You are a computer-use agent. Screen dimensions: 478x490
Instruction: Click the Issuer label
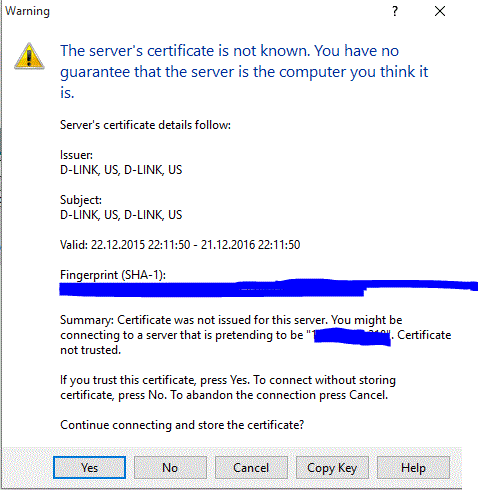(76, 155)
